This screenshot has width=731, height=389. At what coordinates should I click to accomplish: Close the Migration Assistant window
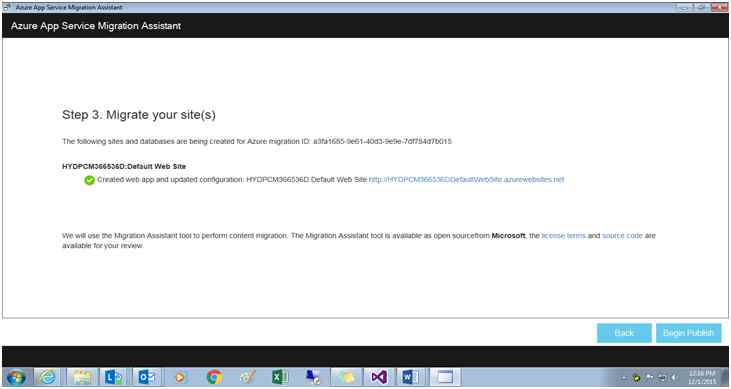(719, 7)
